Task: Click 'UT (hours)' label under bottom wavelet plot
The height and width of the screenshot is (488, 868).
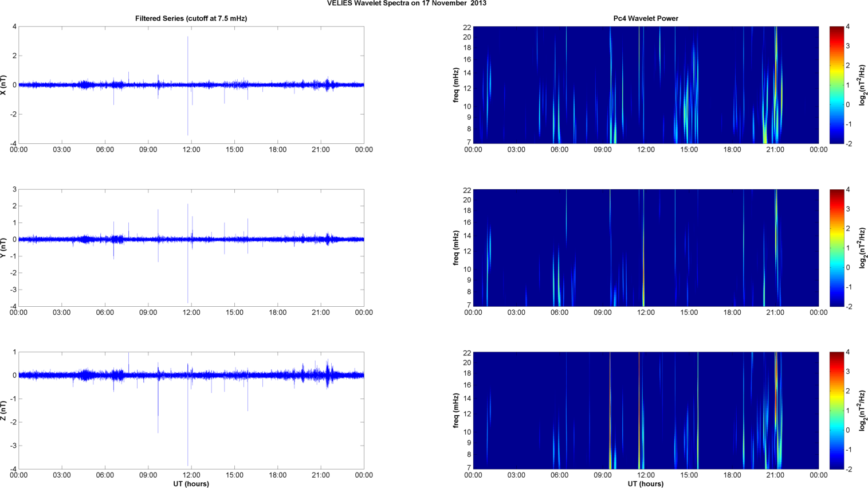Action: coord(645,483)
